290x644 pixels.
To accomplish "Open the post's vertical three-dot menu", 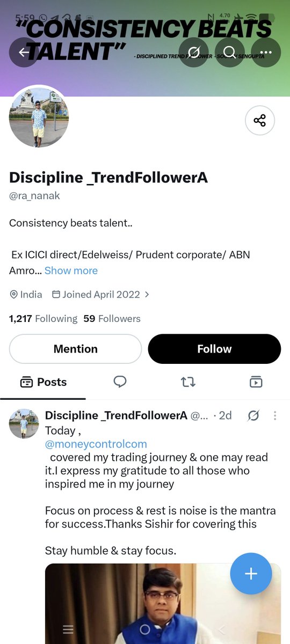I will (x=275, y=415).
